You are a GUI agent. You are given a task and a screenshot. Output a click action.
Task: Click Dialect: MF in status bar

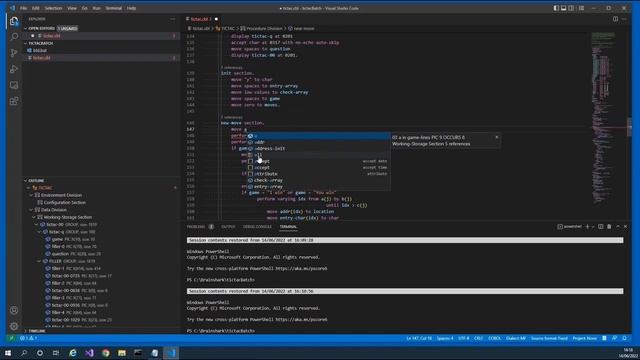click(516, 338)
